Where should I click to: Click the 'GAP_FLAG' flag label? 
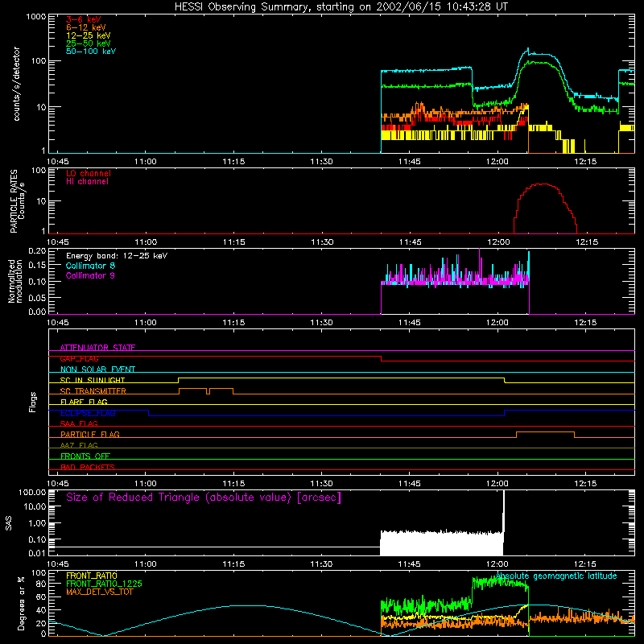pos(79,358)
